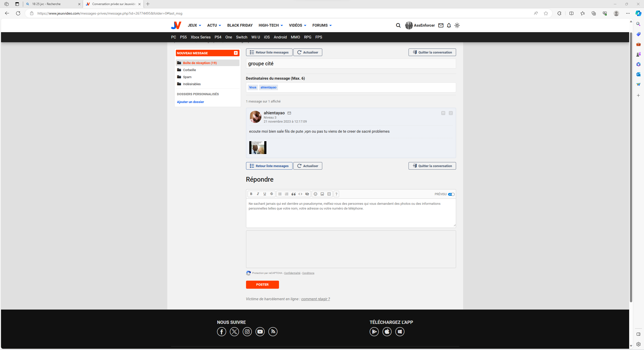Select the RPG genre tab
This screenshot has height=350, width=644.
pos(308,37)
